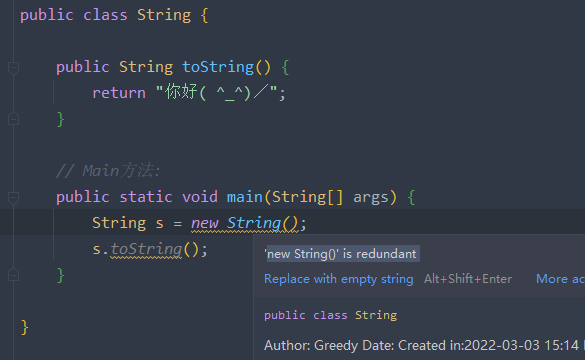Click the 'public class String' signature in the popup

click(x=330, y=315)
